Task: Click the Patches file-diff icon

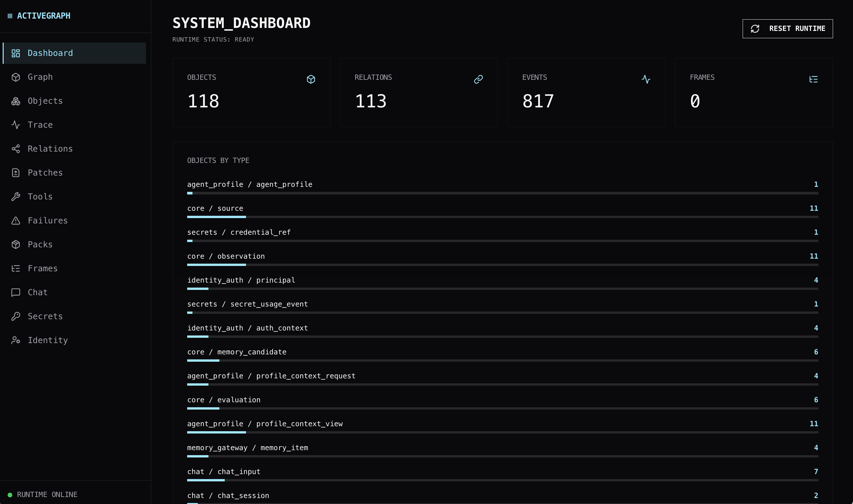Action: (x=16, y=173)
